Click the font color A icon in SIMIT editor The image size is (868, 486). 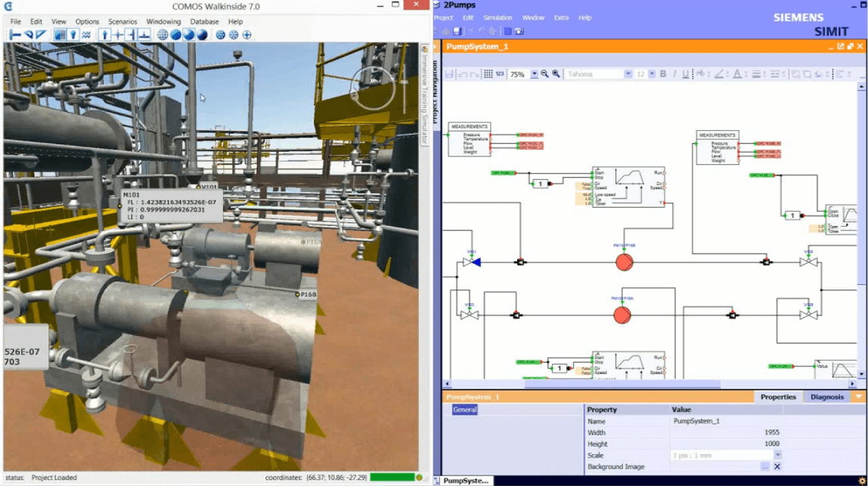737,76
